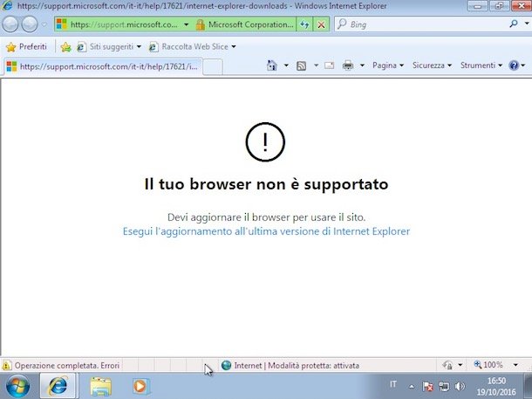
Task: Open the Sicurezza menu
Action: pos(432,65)
